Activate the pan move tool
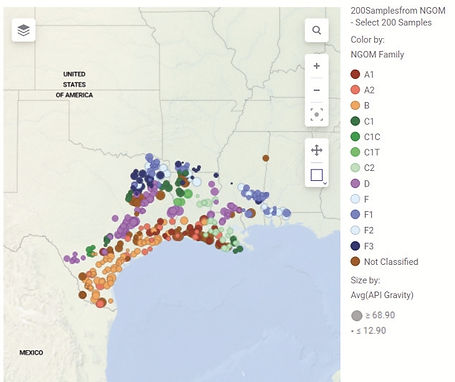The height and width of the screenshot is (382, 455). pos(317,150)
